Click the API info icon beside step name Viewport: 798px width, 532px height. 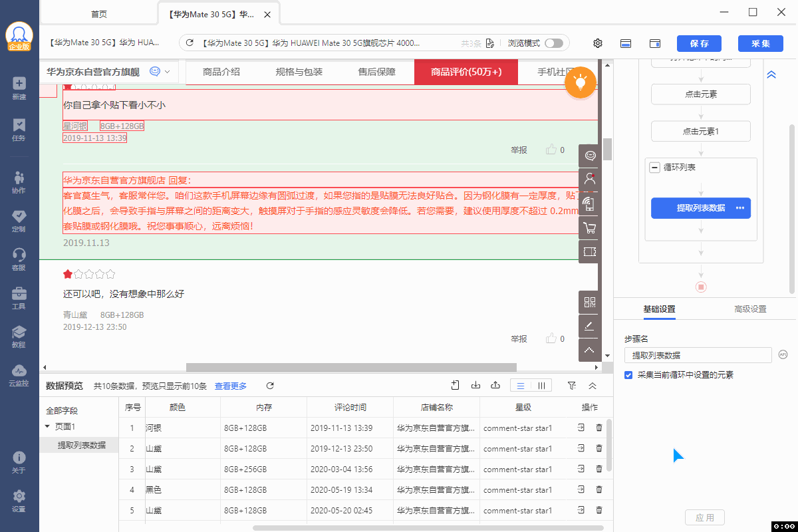[x=783, y=355]
